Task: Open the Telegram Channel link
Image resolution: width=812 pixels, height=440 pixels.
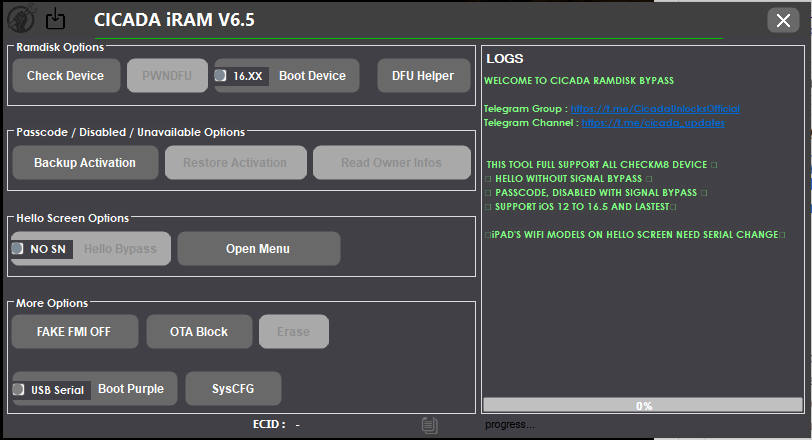Action: pyautogui.click(x=652, y=123)
